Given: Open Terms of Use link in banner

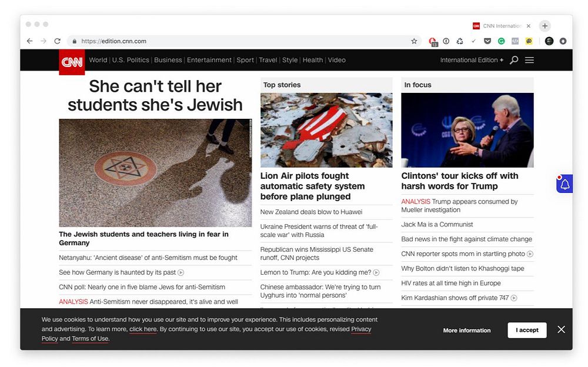Looking at the screenshot, I should pos(90,339).
